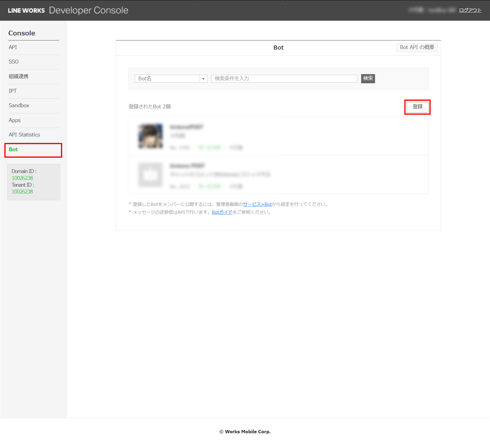View API Statistics page
The width and height of the screenshot is (490, 448).
tap(24, 135)
